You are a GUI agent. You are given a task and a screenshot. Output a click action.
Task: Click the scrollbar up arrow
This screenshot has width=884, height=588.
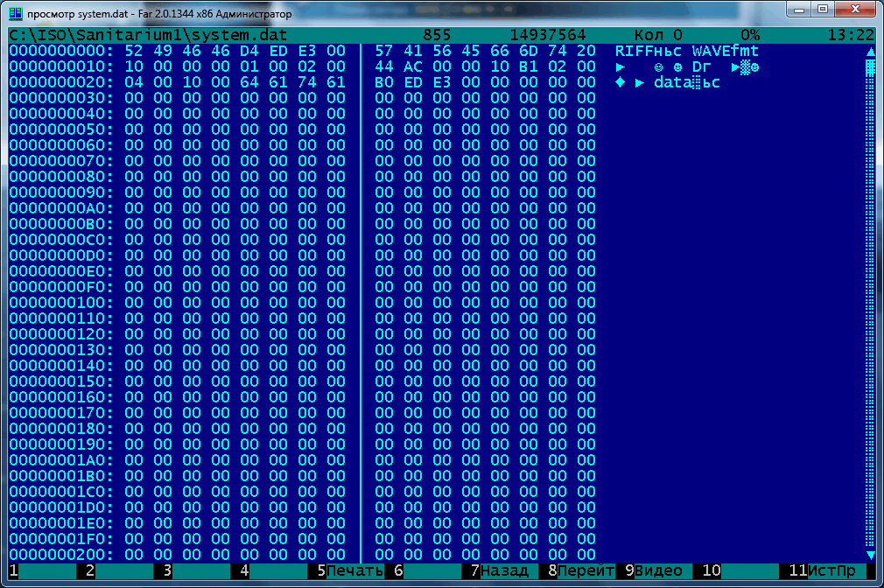[x=871, y=52]
